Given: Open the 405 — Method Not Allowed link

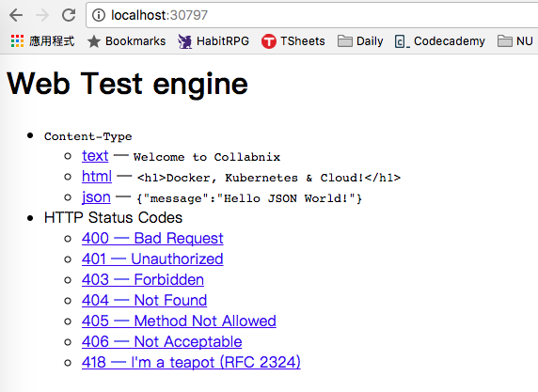Looking at the screenshot, I should click(179, 321).
